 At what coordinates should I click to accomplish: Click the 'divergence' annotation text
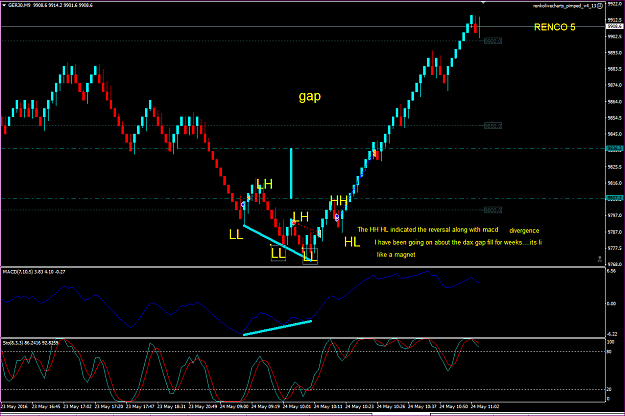pos(524,231)
